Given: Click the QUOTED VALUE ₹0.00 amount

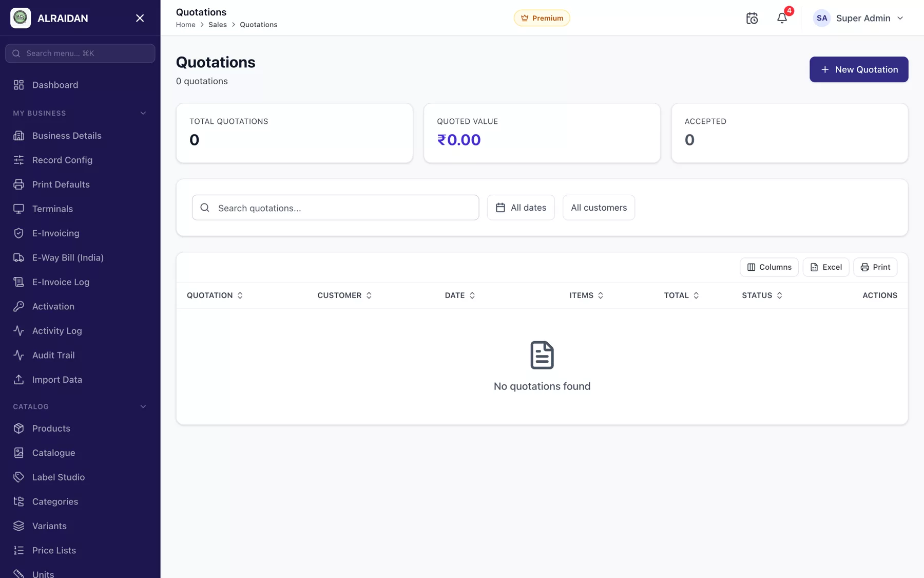Looking at the screenshot, I should 458,140.
